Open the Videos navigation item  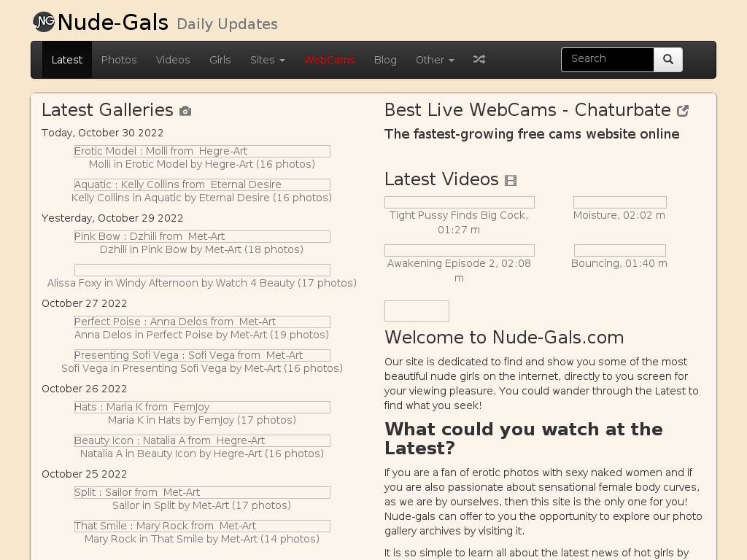[x=173, y=60]
